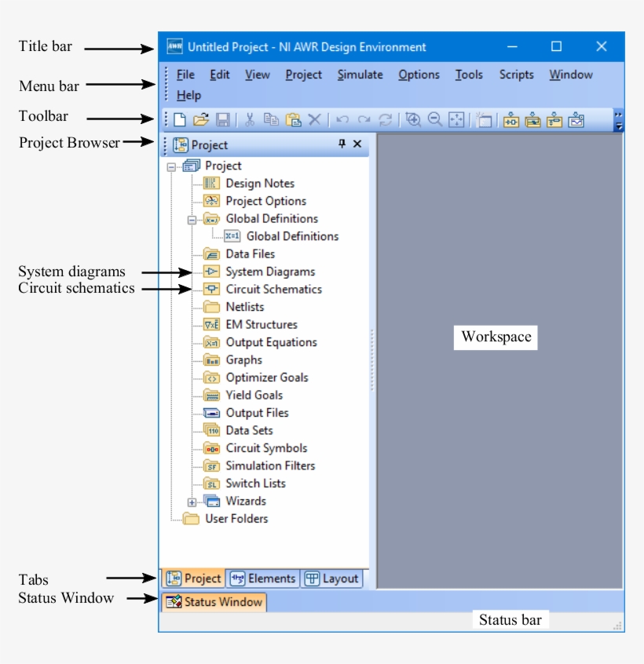644x664 pixels.
Task: Click the Redo arrow icon
Action: (364, 120)
